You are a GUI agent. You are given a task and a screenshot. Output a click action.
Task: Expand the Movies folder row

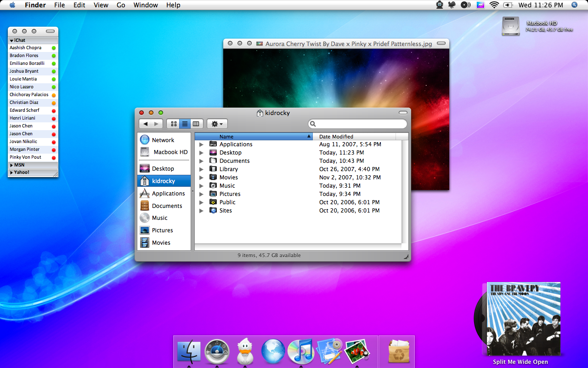(x=201, y=178)
